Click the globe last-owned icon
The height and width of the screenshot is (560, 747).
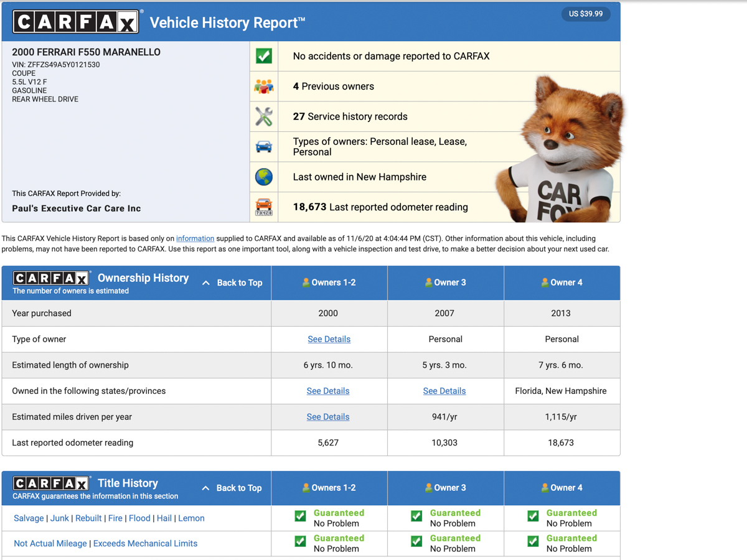264,177
